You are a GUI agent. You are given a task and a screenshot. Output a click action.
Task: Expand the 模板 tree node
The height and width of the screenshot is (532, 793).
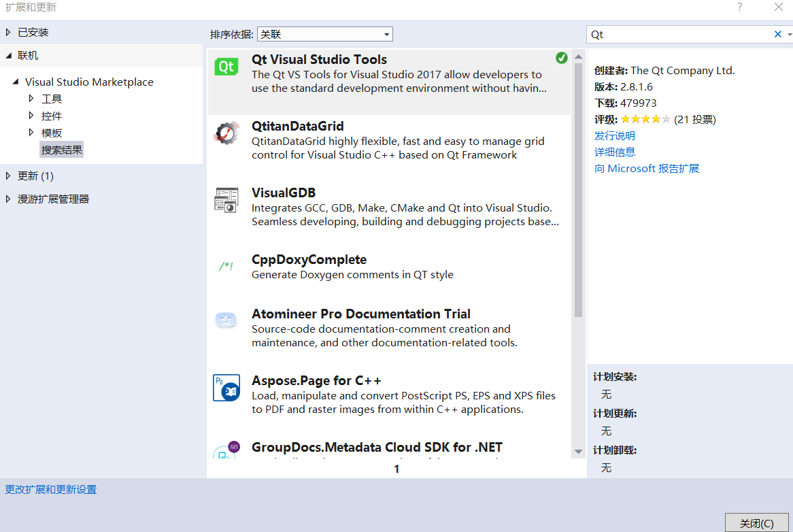pyautogui.click(x=31, y=133)
